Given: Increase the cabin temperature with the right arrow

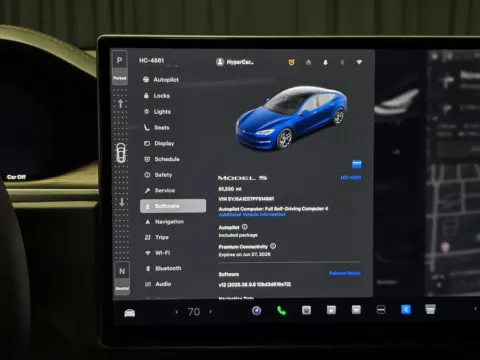Looking at the screenshot, I should [211, 312].
